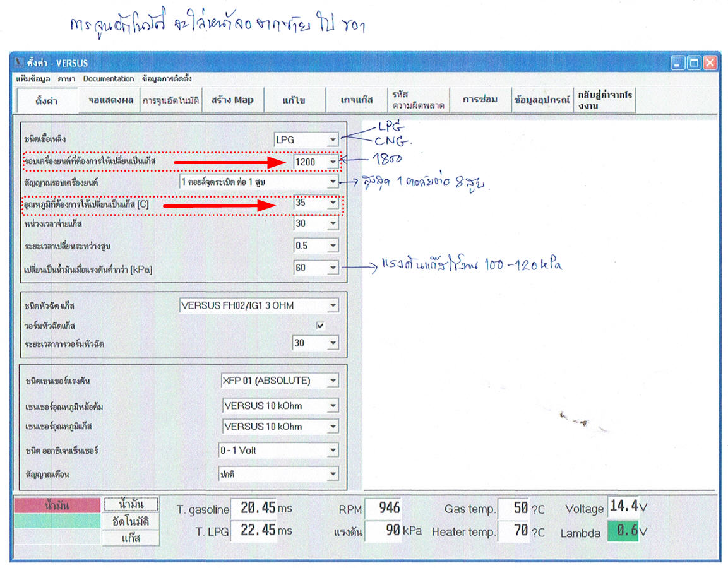Click the VERSUS app icon in title bar

[19, 62]
